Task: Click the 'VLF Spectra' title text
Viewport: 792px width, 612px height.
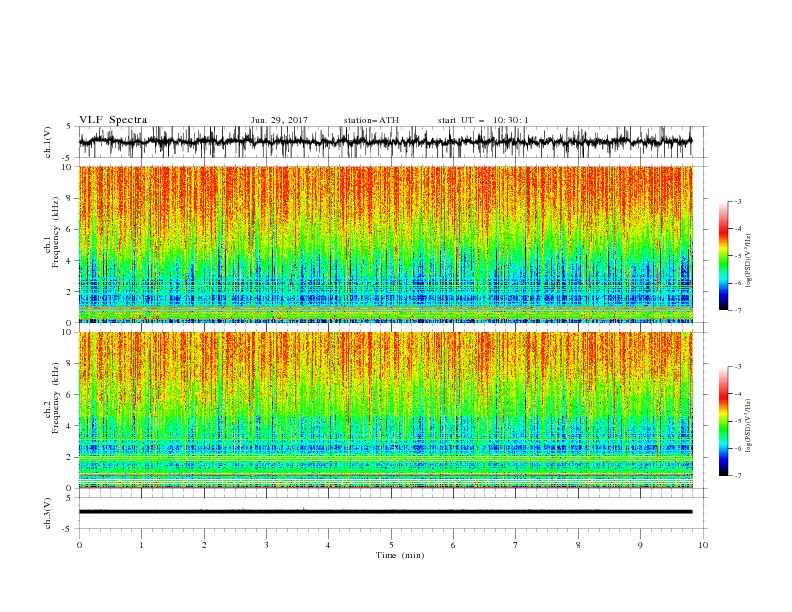Action: point(113,120)
